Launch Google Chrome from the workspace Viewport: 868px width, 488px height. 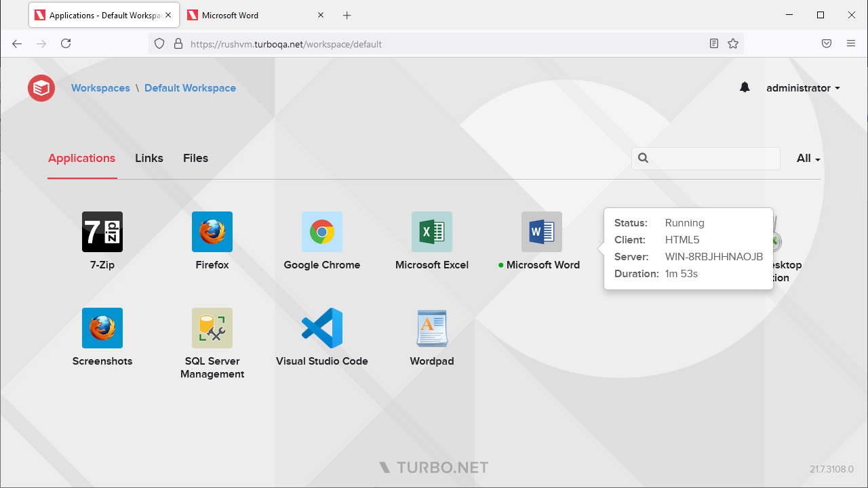point(321,232)
